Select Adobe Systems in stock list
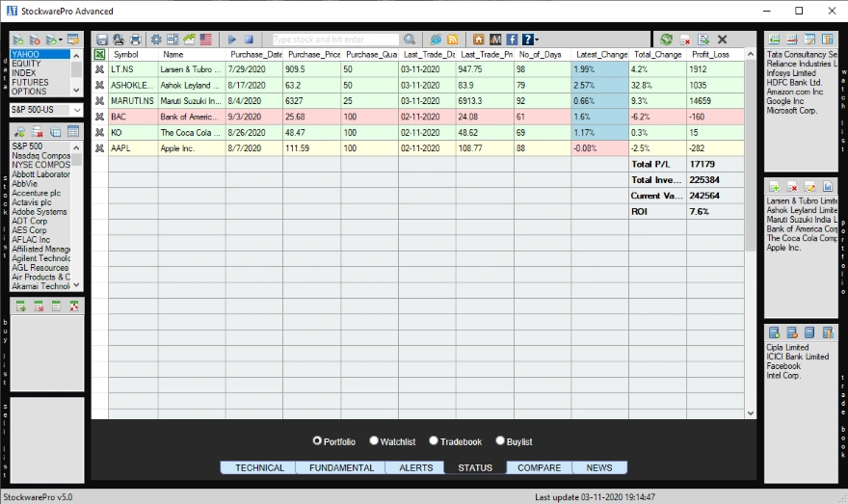The image size is (848, 504). (40, 212)
